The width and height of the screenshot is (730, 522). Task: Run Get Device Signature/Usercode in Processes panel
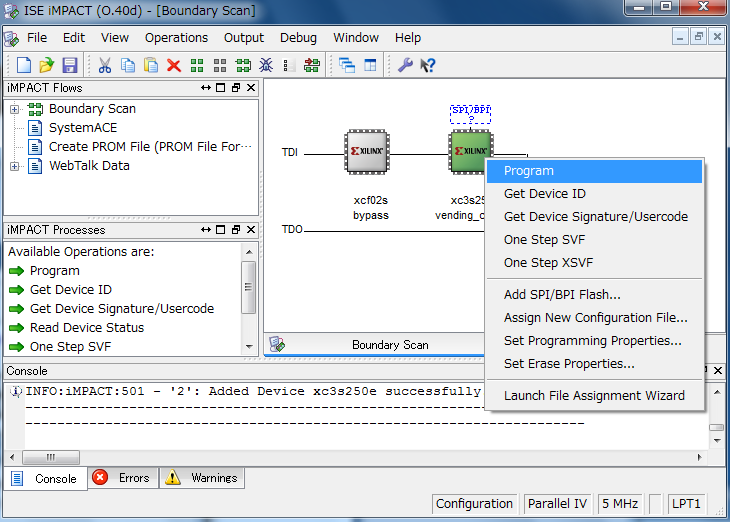[x=122, y=309]
